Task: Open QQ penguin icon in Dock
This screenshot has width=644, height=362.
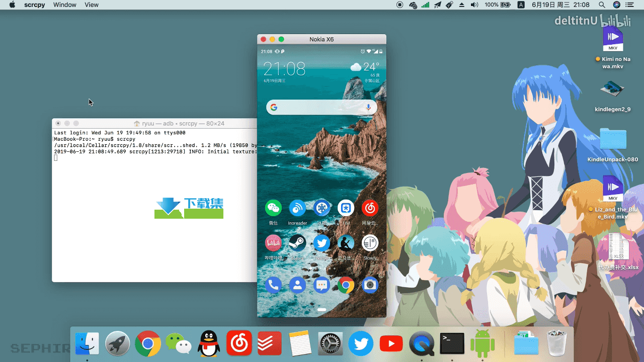Action: pos(209,344)
